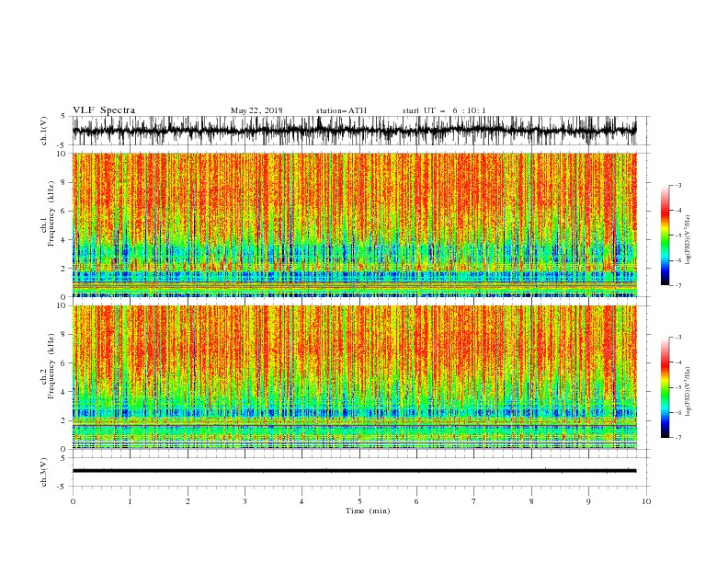728x563 pixels.
Task: Click time axis tick label "10"
Action: coord(646,501)
